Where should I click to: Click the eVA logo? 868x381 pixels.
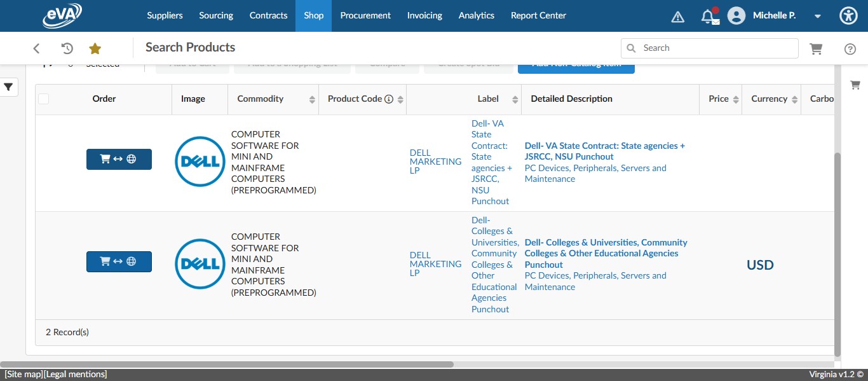coord(62,14)
